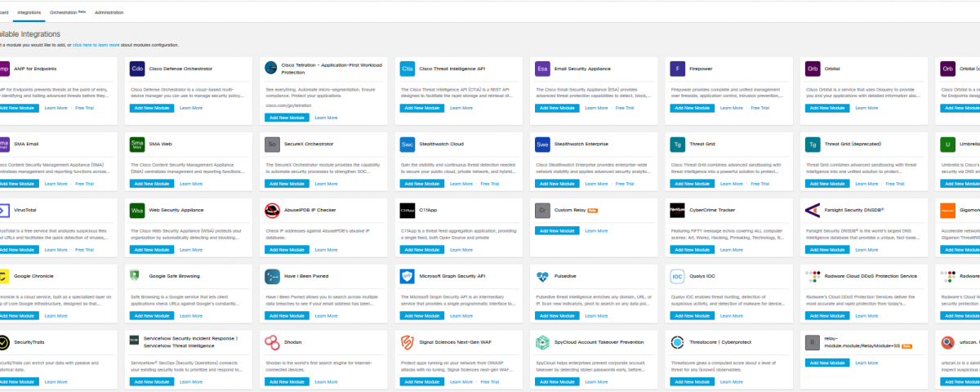Image resolution: width=980 pixels, height=392 pixels.
Task: Click the Farsight Security DNSDB logo
Action: pyautogui.click(x=812, y=210)
